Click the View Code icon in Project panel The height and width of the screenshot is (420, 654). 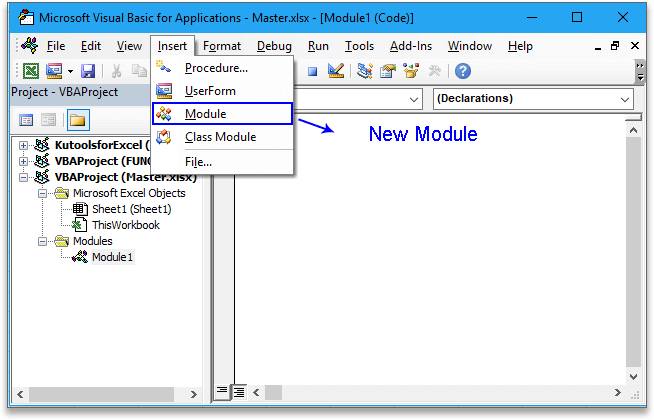(26, 121)
